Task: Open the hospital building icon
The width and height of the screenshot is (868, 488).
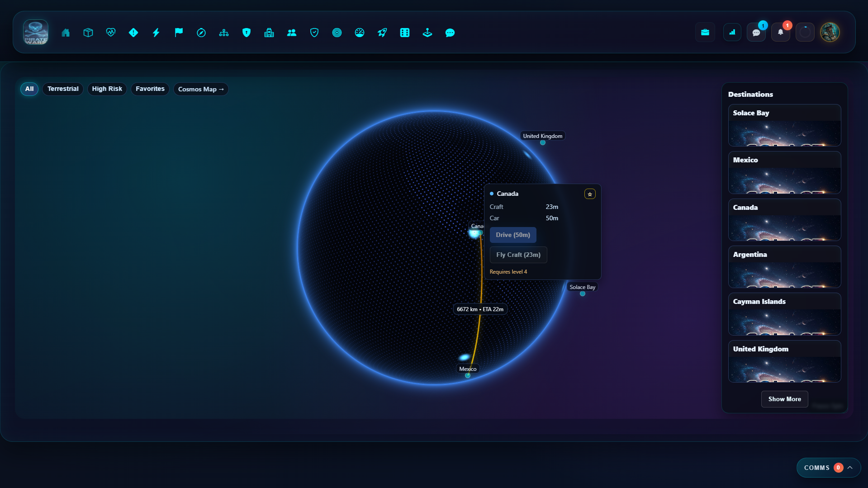Action: pyautogui.click(x=269, y=33)
